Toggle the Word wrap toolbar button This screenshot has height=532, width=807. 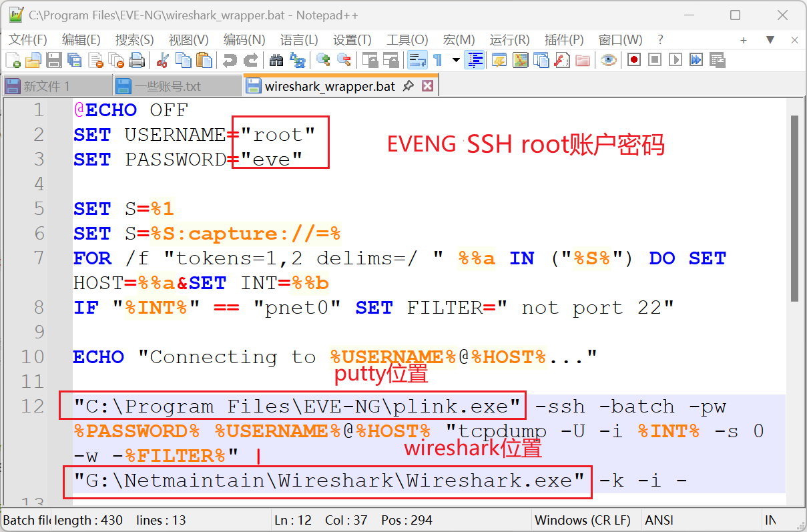[x=417, y=61]
